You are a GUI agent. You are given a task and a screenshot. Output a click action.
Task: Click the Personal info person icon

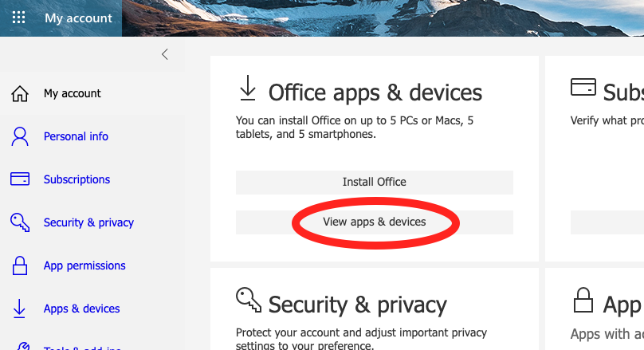20,136
